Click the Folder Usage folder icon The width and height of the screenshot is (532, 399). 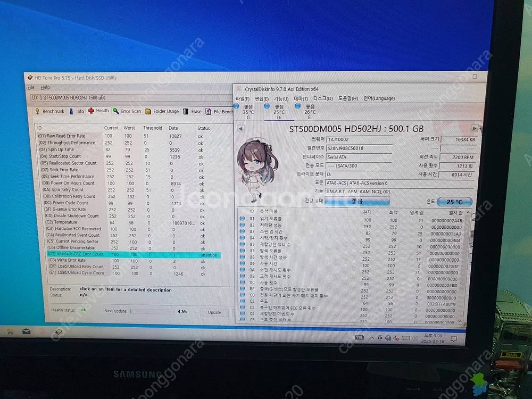148,111
